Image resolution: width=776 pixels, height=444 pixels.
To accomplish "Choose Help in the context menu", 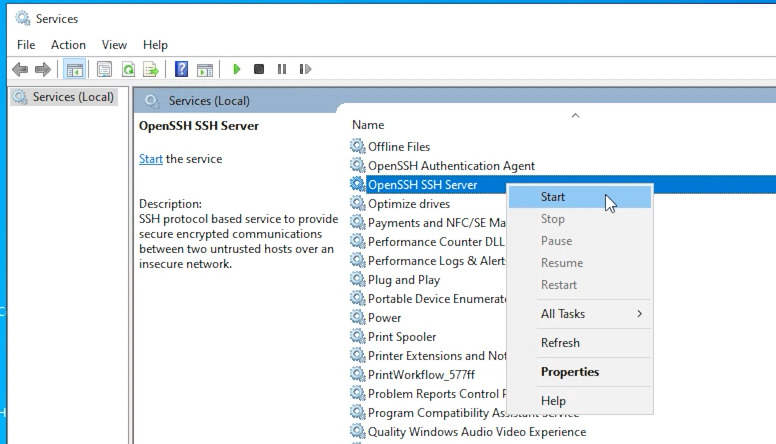I will (580, 400).
